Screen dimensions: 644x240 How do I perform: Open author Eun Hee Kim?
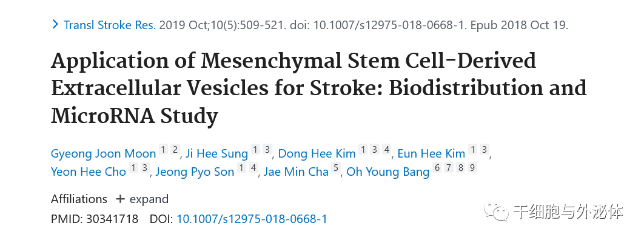click(x=431, y=154)
